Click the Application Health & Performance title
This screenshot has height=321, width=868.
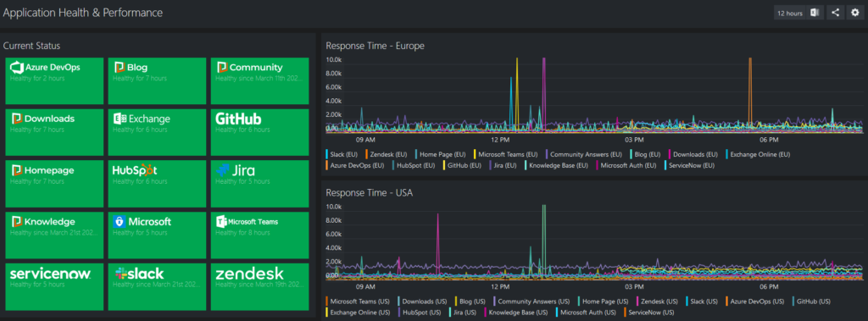pyautogui.click(x=82, y=13)
